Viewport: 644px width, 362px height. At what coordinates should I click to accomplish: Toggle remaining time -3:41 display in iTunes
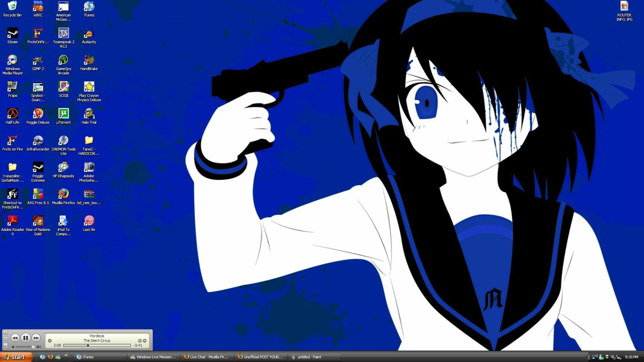(x=138, y=345)
